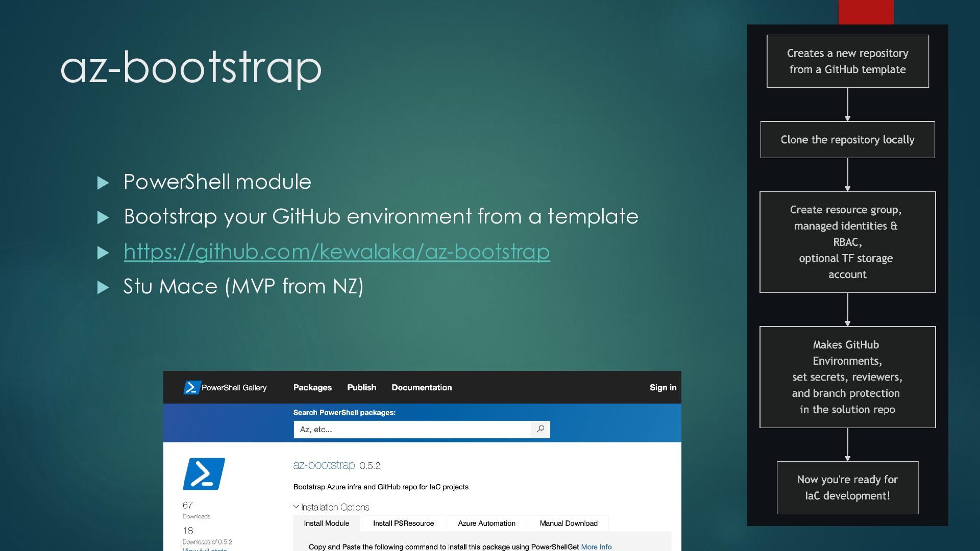Click the More Info link

[596, 546]
